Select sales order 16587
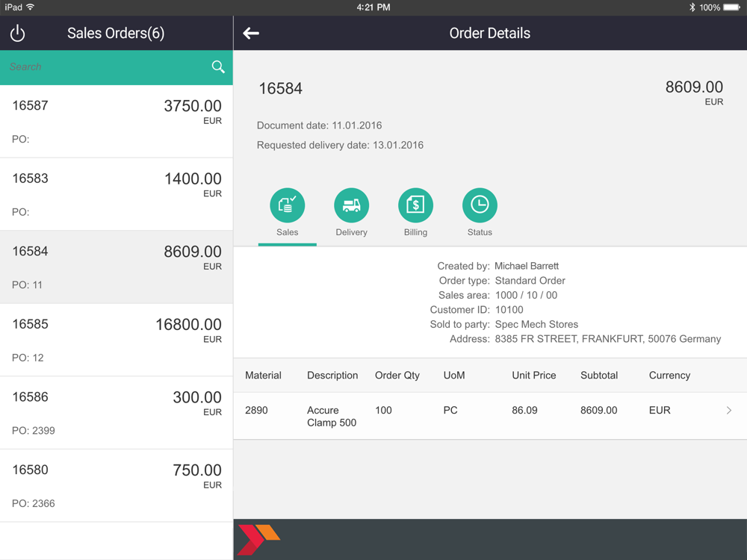Viewport: 747px width, 560px height. tap(117, 122)
